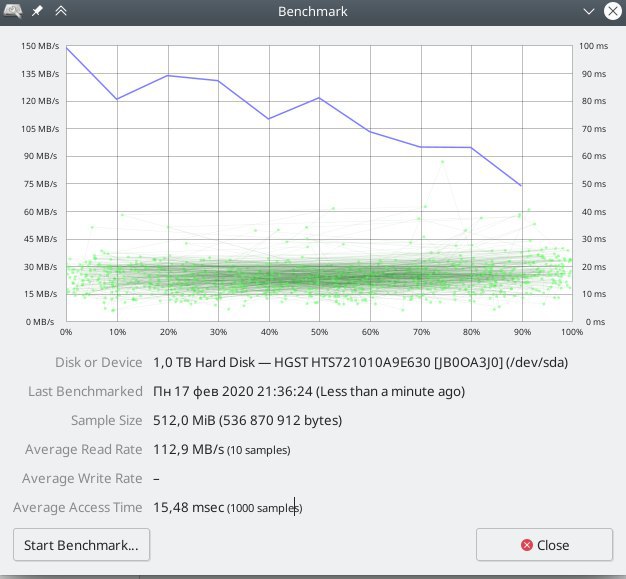Click the Sample Size value 512,0 MiB

[x=248, y=420]
